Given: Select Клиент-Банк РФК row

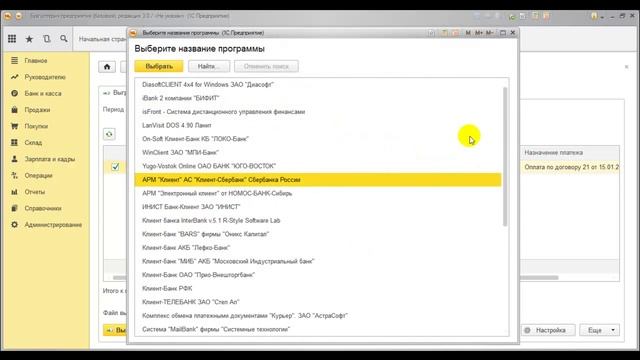Looking at the screenshot, I should click(x=318, y=289).
